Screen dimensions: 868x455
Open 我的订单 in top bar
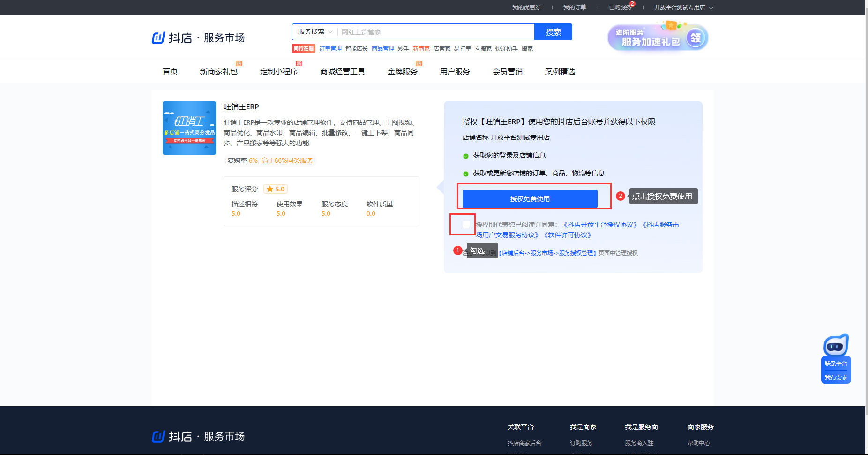click(575, 8)
